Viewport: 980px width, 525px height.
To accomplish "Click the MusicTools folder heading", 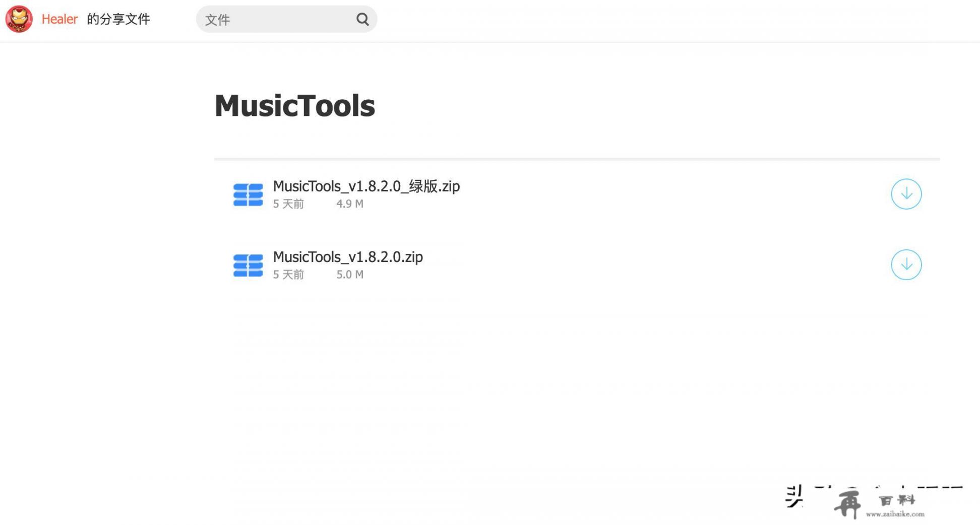I will point(295,106).
